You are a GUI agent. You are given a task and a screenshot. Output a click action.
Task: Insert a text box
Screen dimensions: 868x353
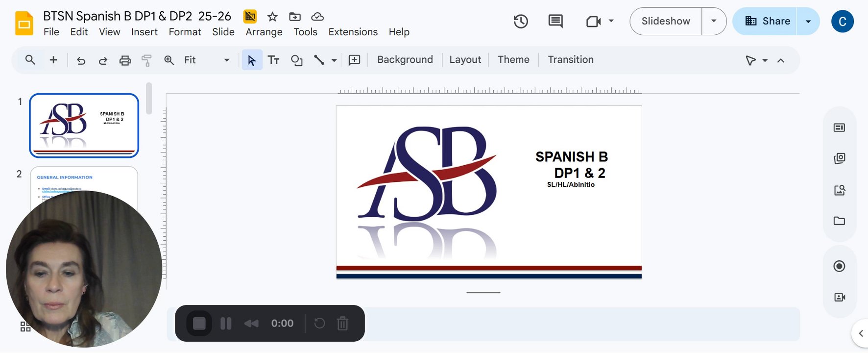click(x=273, y=60)
